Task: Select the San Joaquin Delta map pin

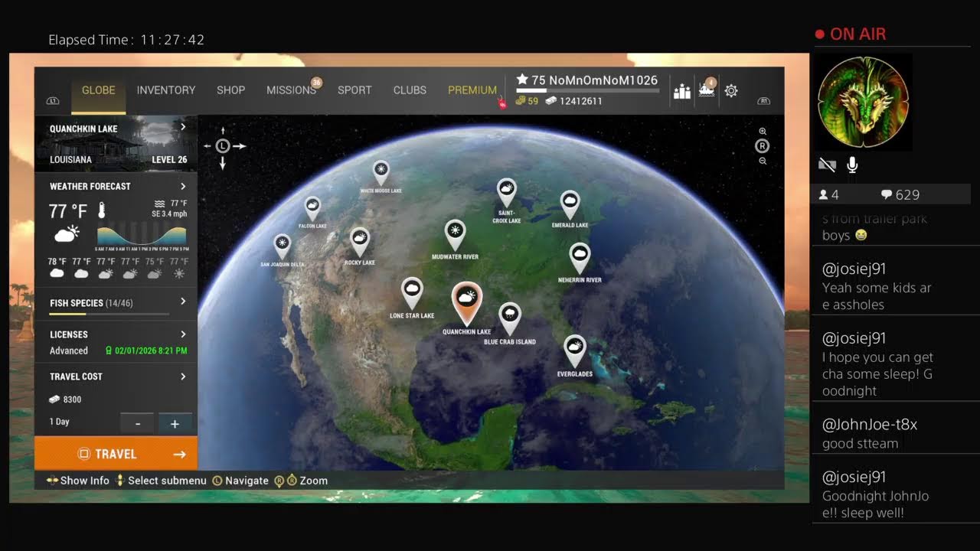Action: click(x=283, y=246)
